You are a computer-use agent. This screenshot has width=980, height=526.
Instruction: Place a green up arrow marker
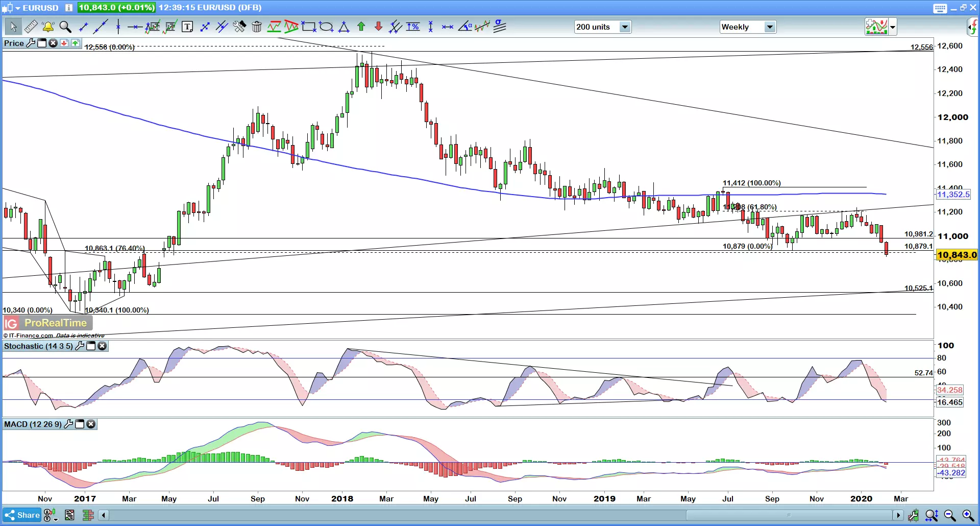361,27
